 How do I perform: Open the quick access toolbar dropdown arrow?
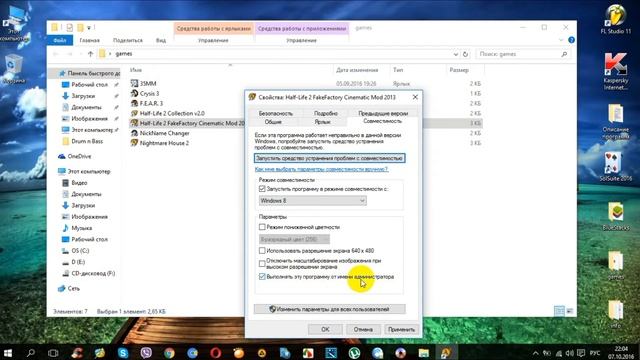point(89,28)
